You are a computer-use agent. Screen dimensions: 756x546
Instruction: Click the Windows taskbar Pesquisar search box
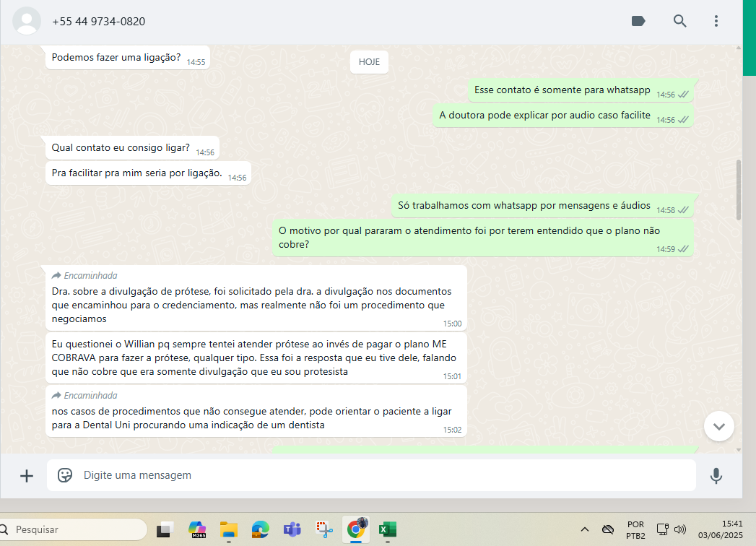72,529
